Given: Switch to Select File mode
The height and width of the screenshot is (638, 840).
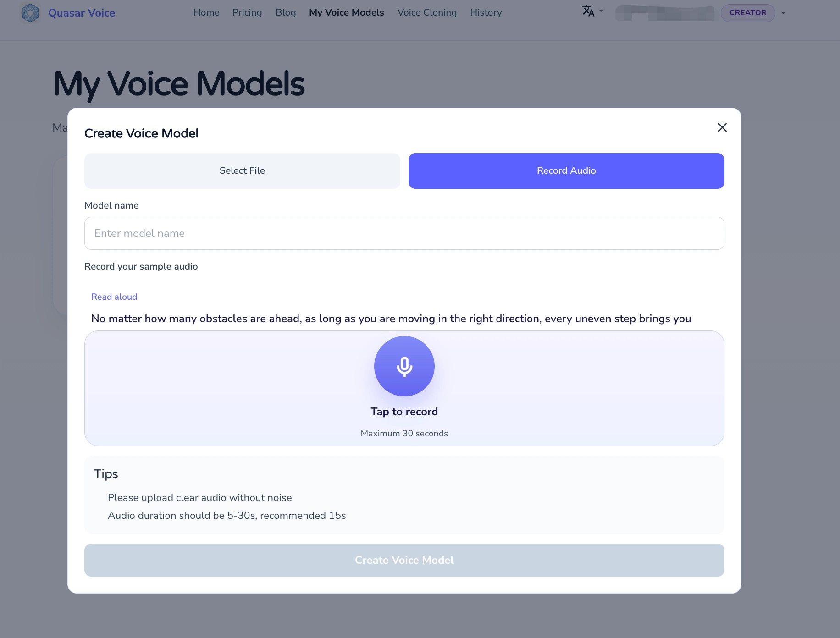Looking at the screenshot, I should tap(242, 170).
